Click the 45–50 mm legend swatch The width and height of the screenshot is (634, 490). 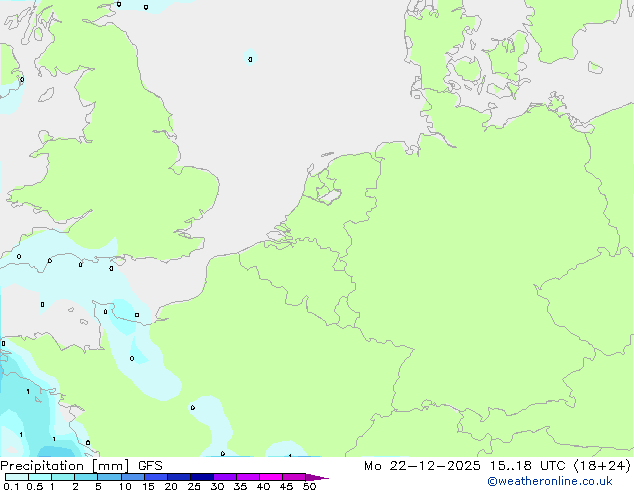pyautogui.click(x=294, y=477)
